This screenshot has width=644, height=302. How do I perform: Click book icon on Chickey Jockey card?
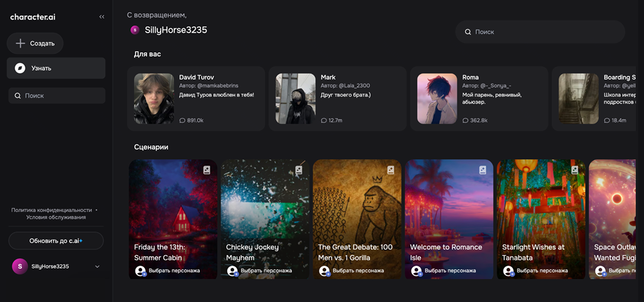click(x=298, y=170)
